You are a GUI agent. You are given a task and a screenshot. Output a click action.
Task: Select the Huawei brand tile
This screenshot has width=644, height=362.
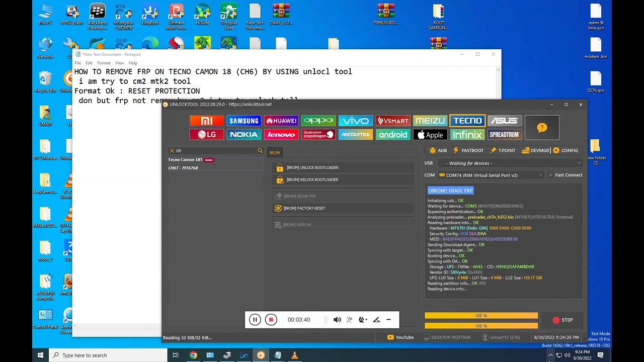[x=281, y=121]
